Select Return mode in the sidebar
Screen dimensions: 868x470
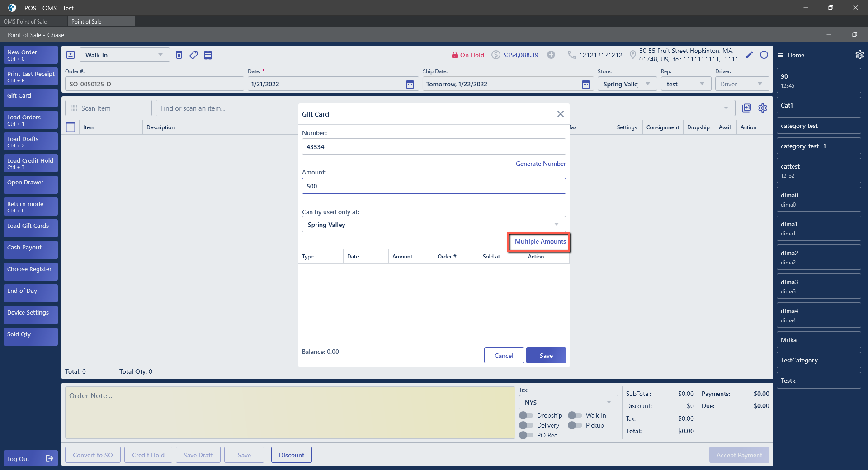coord(31,207)
